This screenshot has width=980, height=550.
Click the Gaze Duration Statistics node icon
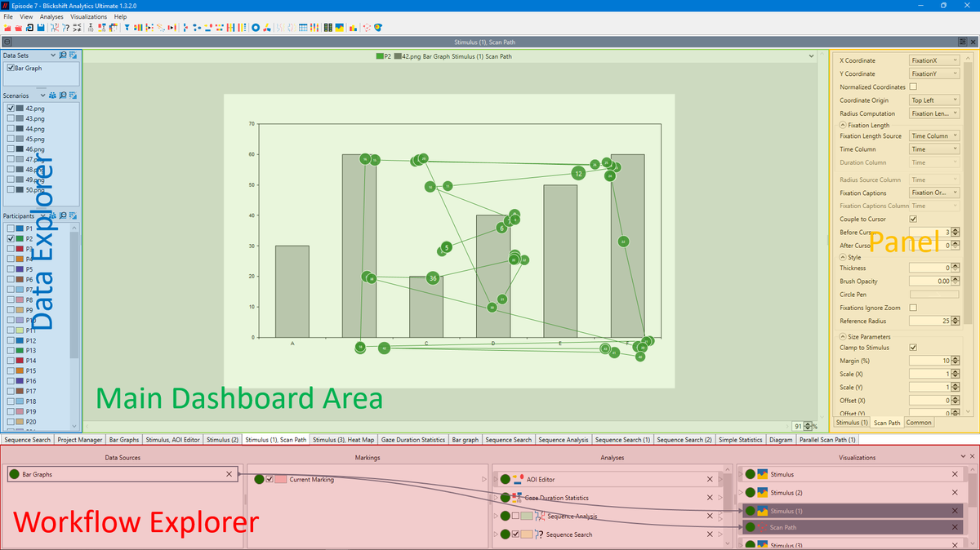point(518,498)
